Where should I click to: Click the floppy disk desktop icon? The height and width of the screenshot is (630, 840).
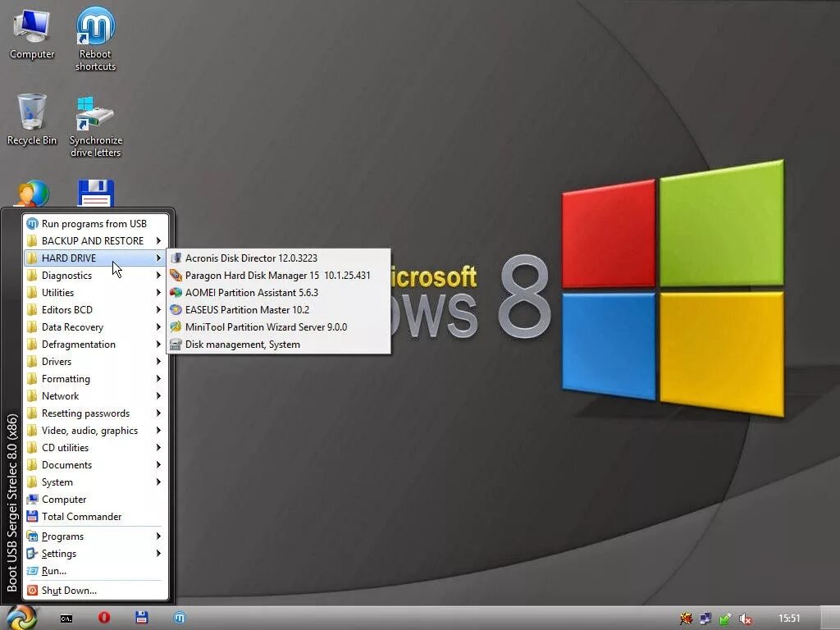[95, 193]
